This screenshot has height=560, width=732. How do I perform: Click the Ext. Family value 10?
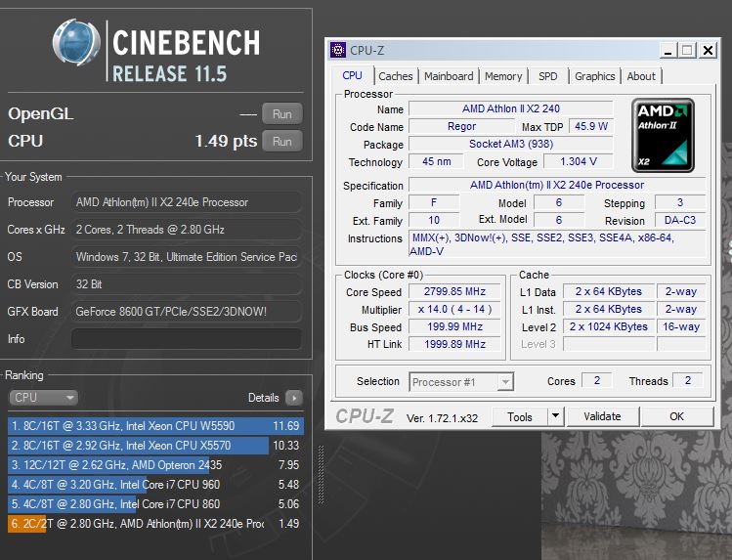click(x=434, y=220)
